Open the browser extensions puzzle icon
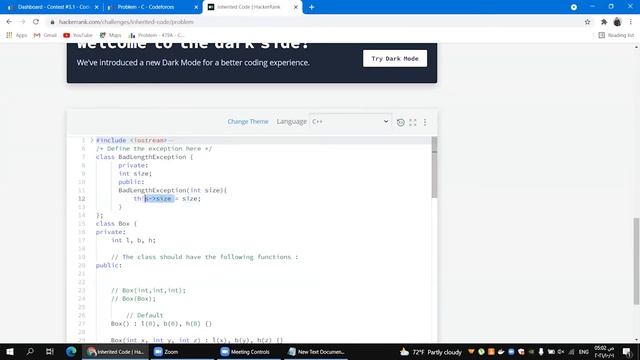This screenshot has width=640, height=360. [604, 22]
